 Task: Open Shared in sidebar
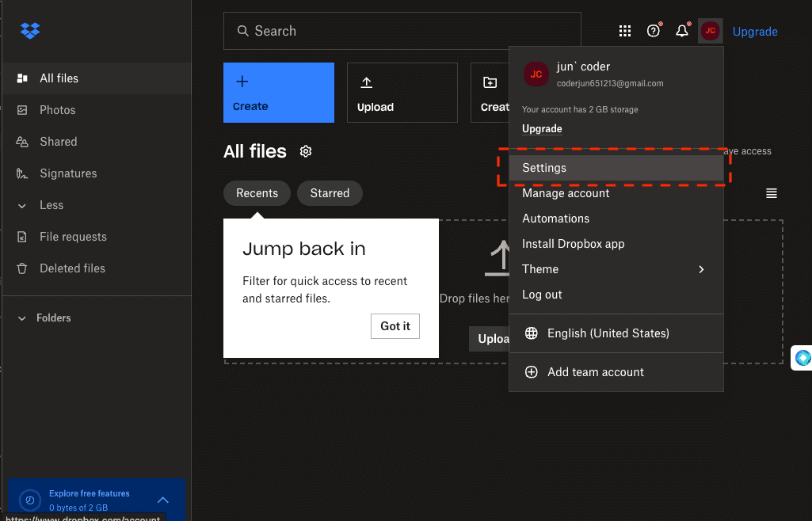coord(97,141)
